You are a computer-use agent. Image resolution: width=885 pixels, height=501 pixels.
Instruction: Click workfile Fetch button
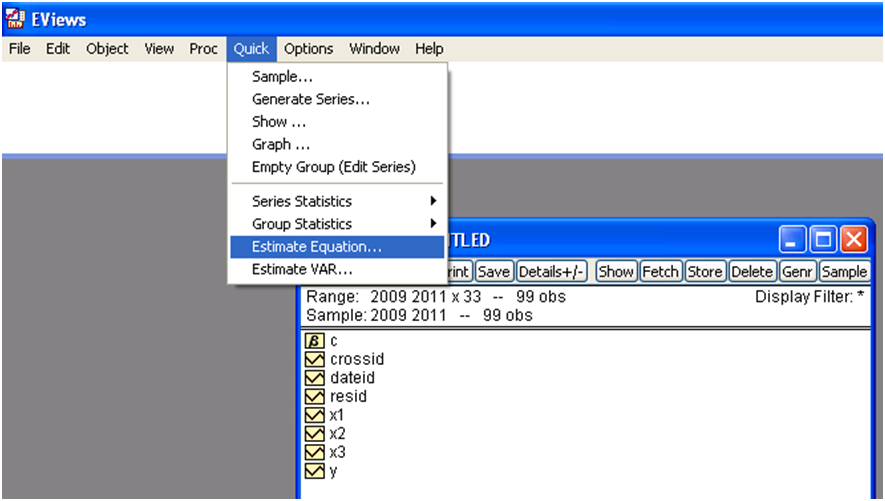tap(660, 272)
